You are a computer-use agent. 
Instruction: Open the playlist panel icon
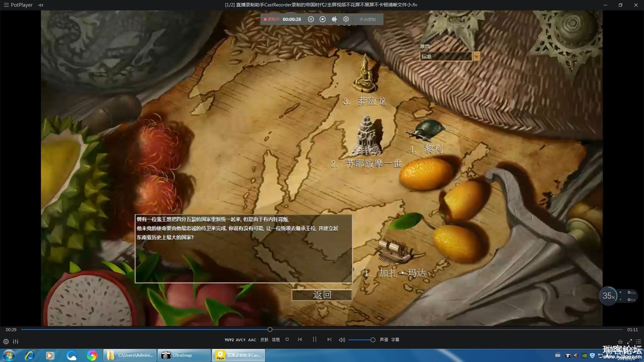click(638, 342)
